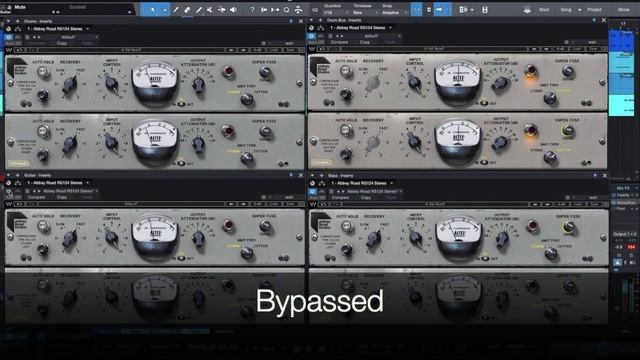Click the plus icon in Guitar Inserts header
Viewport: 640px width, 360px height.
point(18,175)
